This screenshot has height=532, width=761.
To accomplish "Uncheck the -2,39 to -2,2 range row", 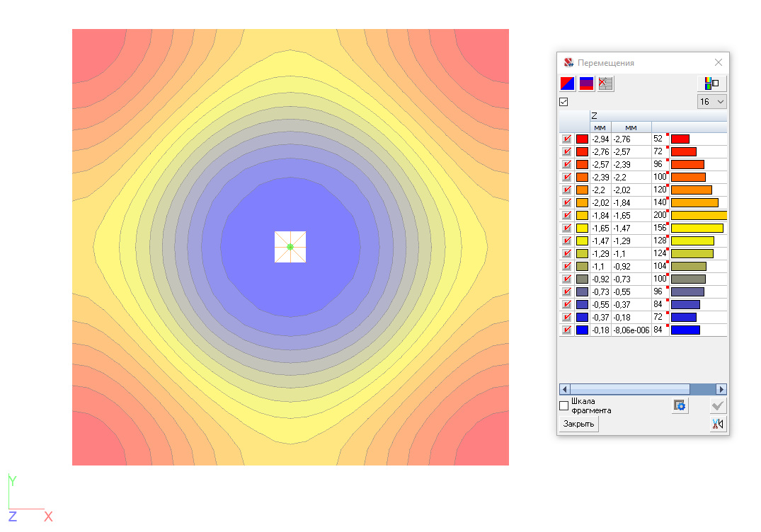I will coord(566,177).
